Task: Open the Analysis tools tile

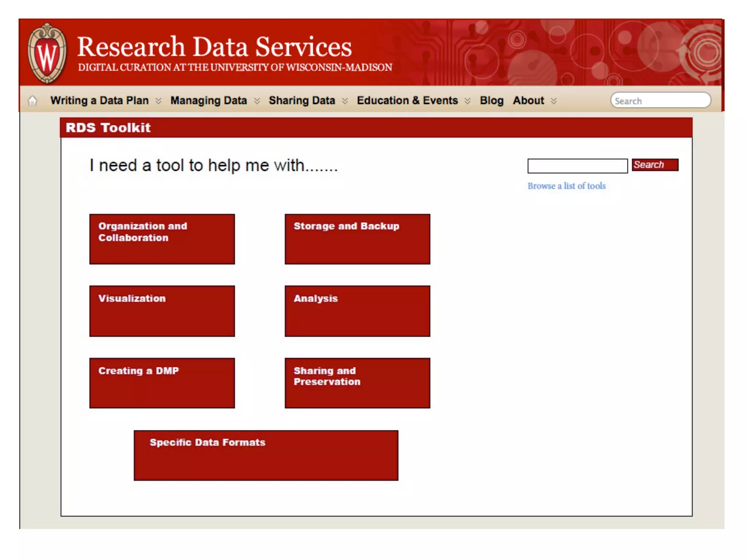Action: click(x=357, y=311)
